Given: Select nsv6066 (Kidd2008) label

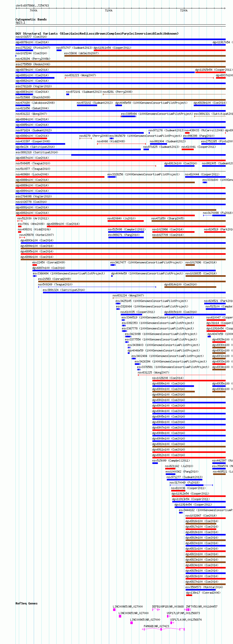Looking at the screenshot, I should [111, 141].
